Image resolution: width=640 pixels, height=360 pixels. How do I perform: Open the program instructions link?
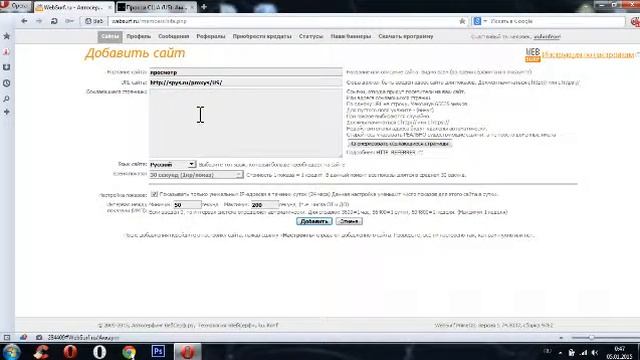click(x=588, y=54)
